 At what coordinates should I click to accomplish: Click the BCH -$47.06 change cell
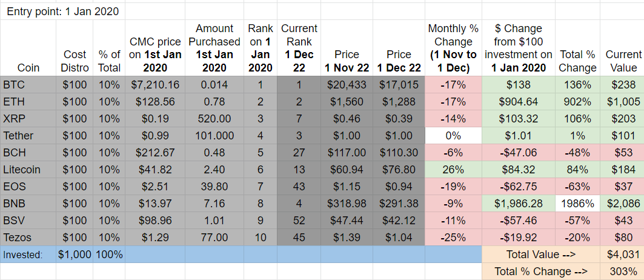pos(519,153)
